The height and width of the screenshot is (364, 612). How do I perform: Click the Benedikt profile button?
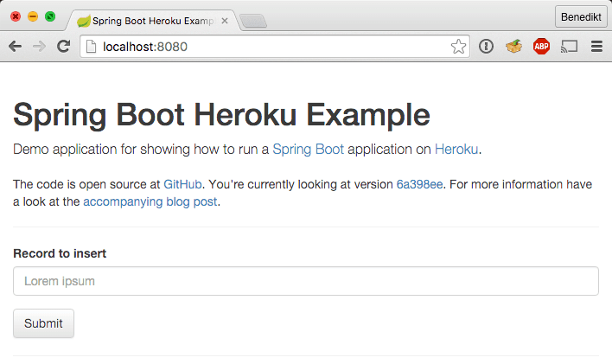[581, 16]
